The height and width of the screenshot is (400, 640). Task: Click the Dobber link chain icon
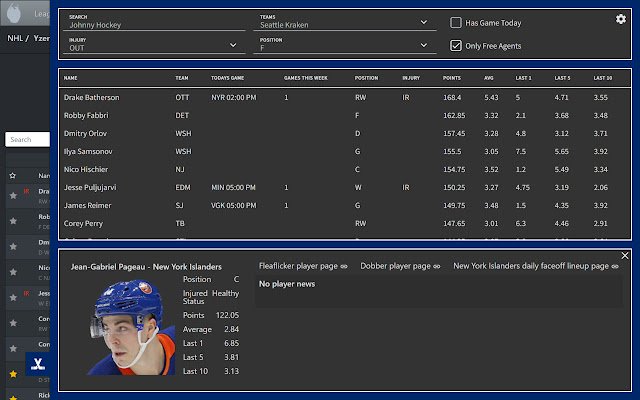click(x=437, y=267)
